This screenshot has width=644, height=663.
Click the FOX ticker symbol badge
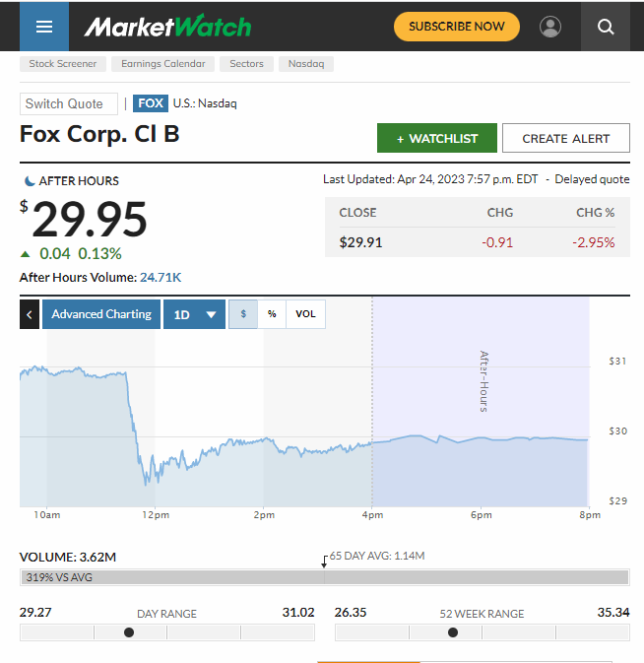(151, 103)
